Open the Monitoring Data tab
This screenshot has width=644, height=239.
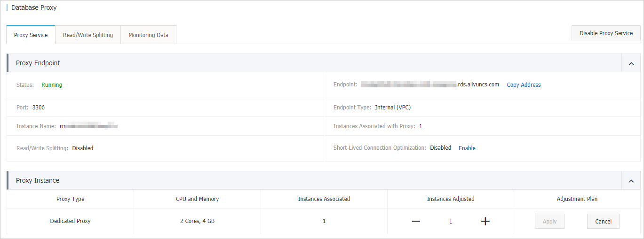pyautogui.click(x=148, y=35)
